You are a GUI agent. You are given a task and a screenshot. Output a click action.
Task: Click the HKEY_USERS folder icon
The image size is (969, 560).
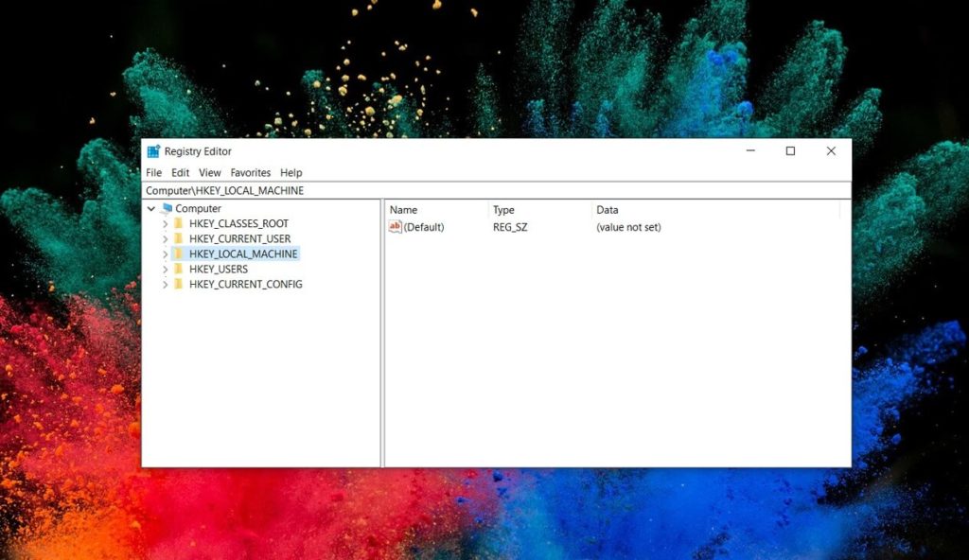tap(179, 269)
